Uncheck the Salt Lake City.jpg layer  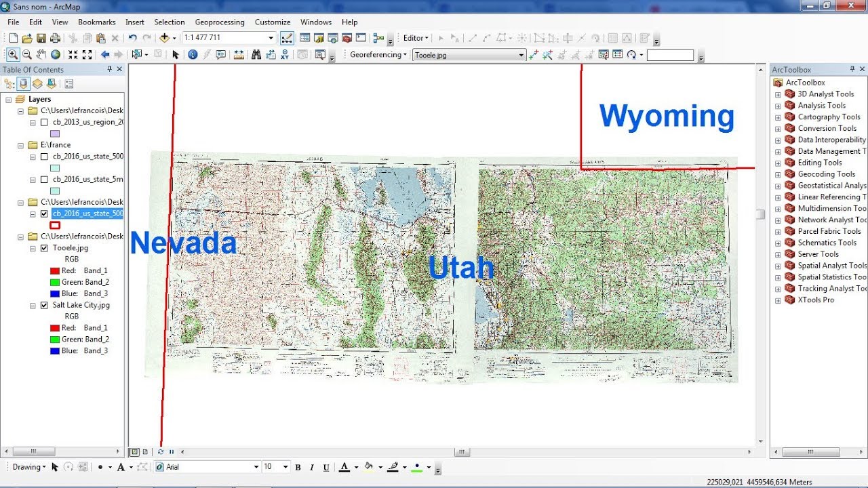coord(45,305)
